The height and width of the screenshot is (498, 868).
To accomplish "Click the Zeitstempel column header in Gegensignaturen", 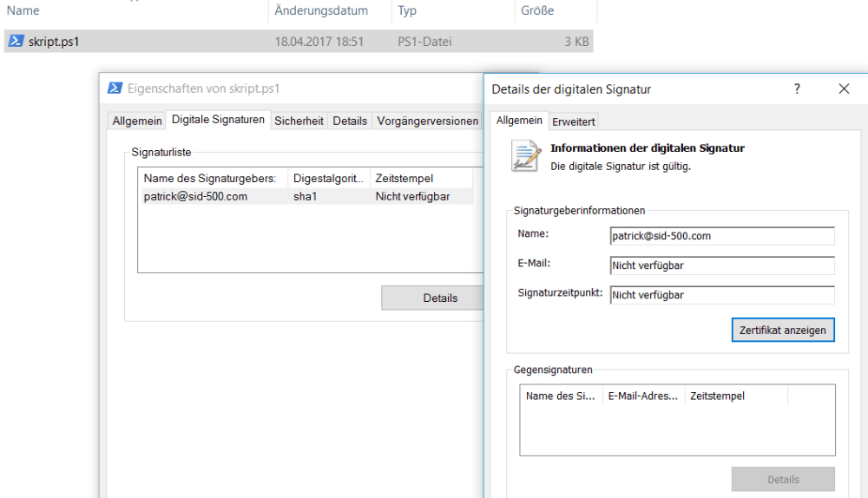I will point(717,396).
